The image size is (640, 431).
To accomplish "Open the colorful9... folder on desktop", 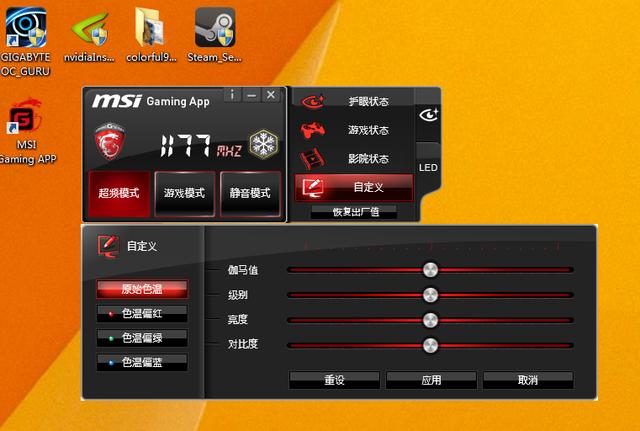I will click(151, 35).
